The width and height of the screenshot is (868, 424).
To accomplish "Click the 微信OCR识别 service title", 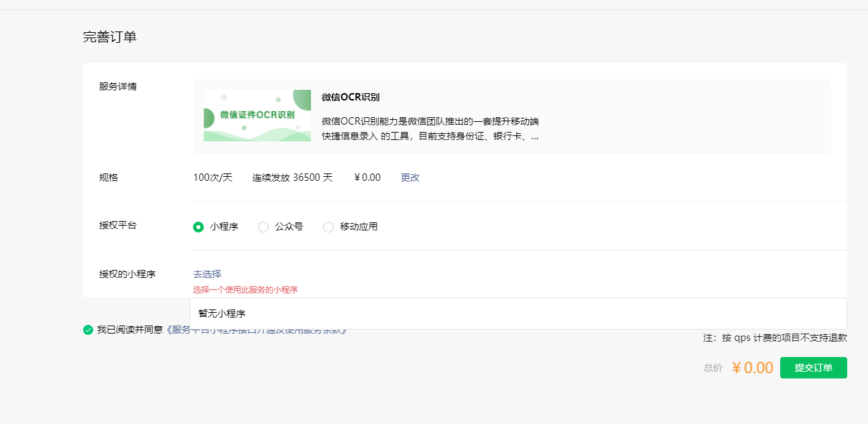I will pos(351,97).
